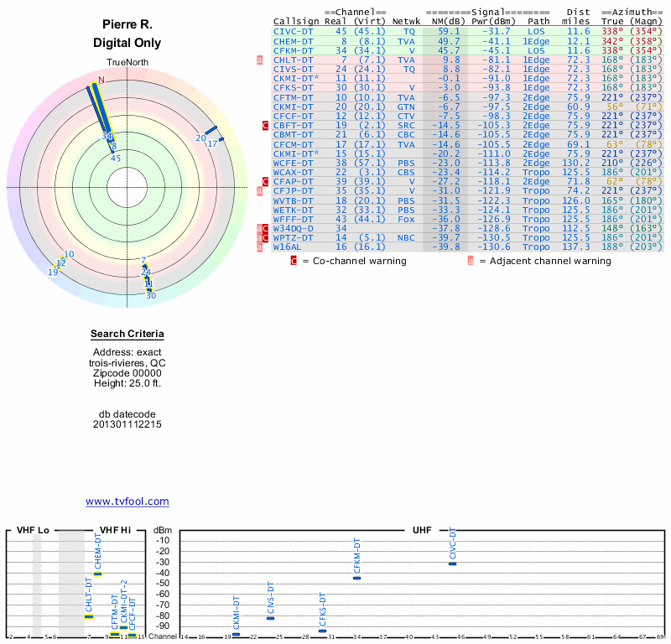
Task: Click the channel 30 marker on radar plot
Action: click(151, 294)
